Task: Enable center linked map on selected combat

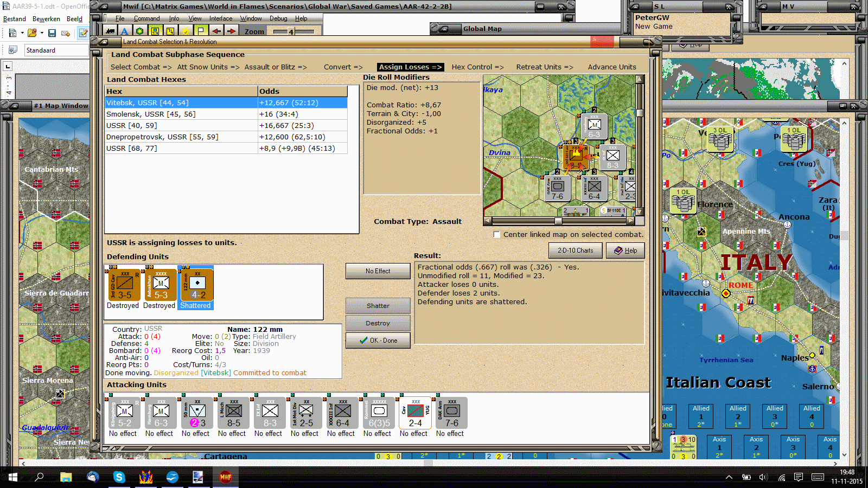Action: click(496, 235)
